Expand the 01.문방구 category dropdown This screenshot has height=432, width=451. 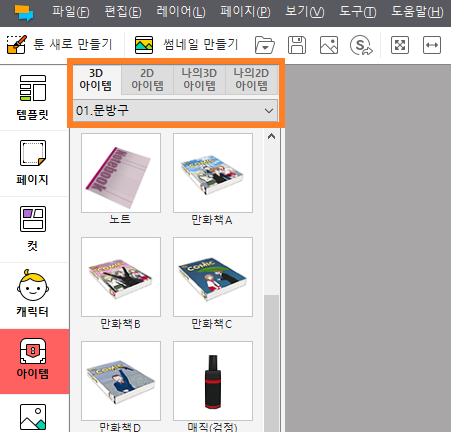175,110
